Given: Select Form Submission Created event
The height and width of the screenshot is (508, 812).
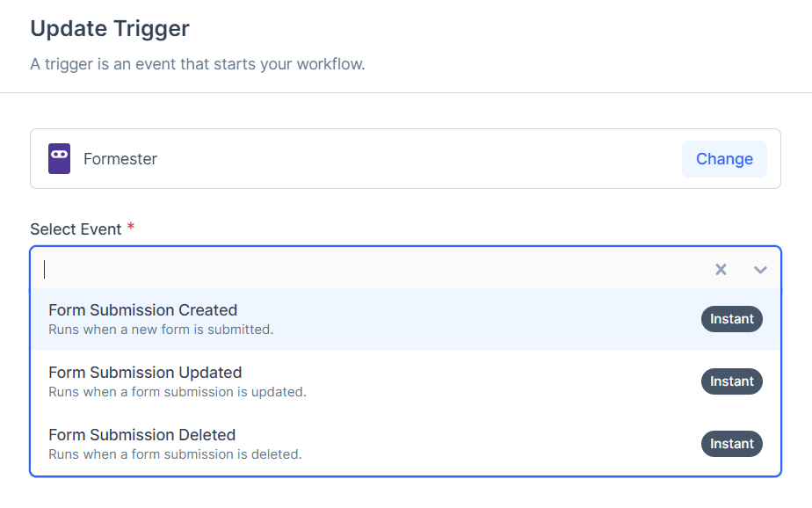Looking at the screenshot, I should pos(142,310).
